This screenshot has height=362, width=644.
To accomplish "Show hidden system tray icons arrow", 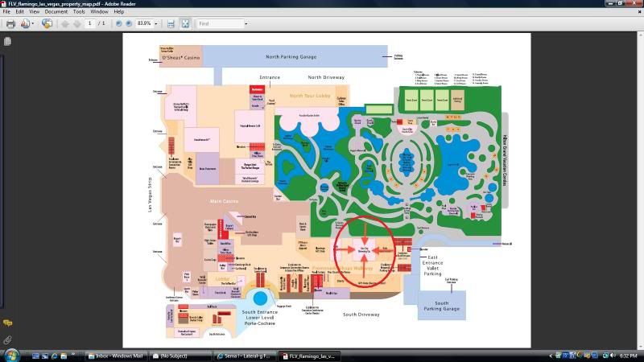I will click(x=551, y=356).
